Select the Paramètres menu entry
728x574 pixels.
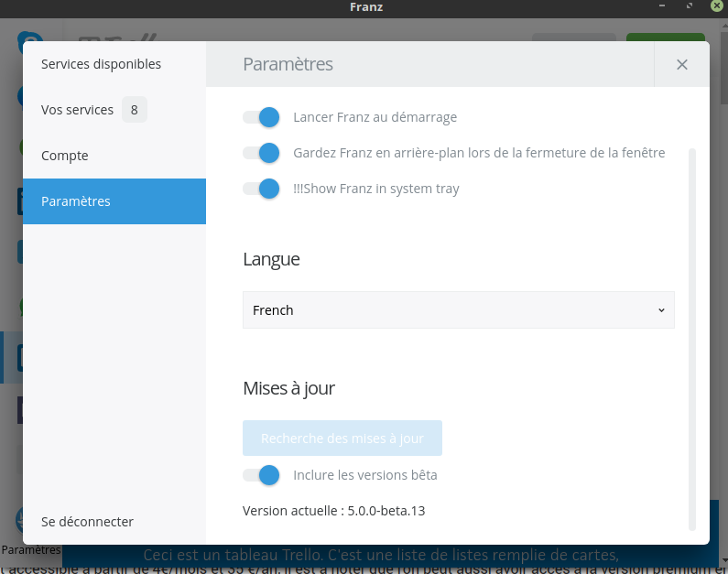click(x=76, y=201)
